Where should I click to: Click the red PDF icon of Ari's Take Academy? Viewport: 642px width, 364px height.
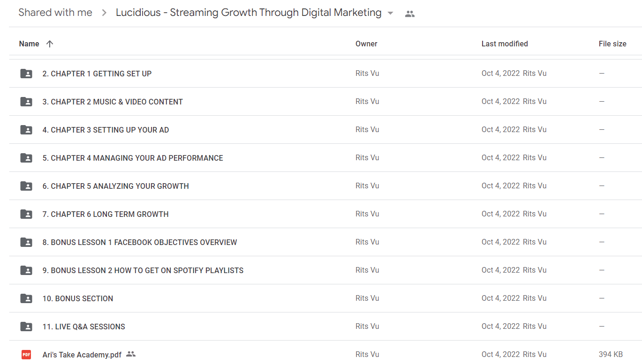click(26, 355)
